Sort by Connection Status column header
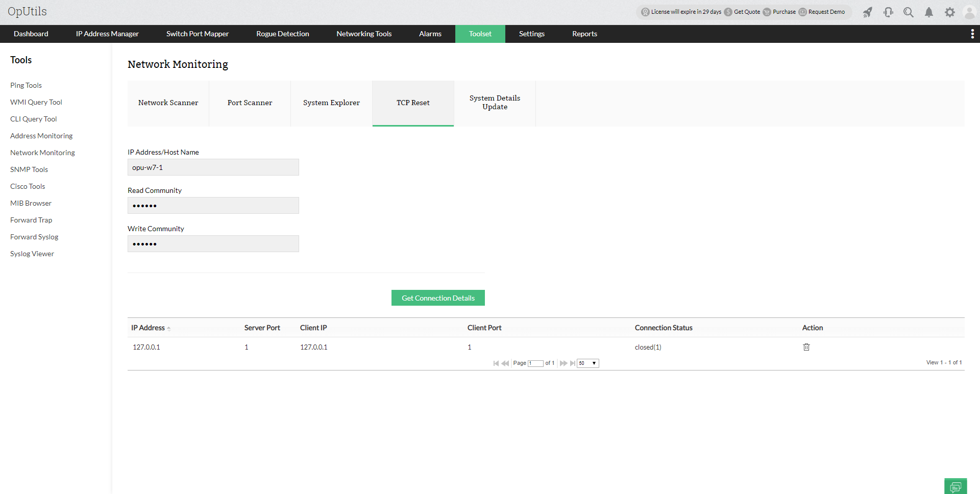Image resolution: width=980 pixels, height=494 pixels. coord(664,328)
